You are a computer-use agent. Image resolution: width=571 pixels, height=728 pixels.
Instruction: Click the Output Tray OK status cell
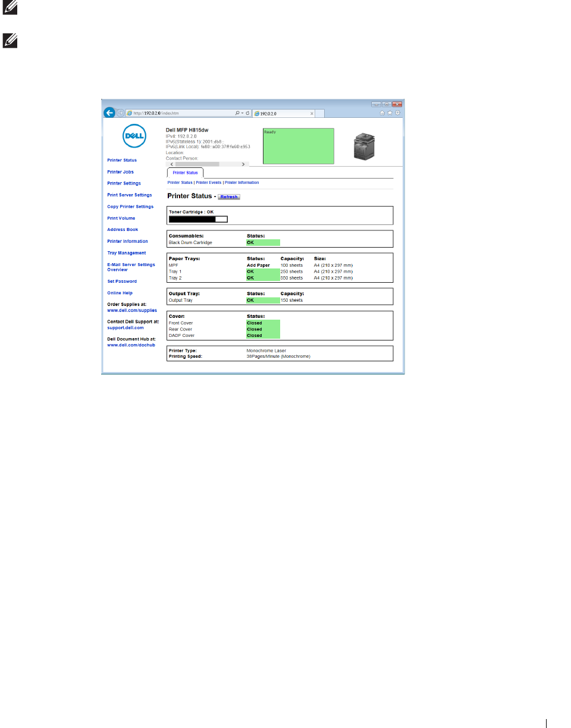pyautogui.click(x=263, y=300)
